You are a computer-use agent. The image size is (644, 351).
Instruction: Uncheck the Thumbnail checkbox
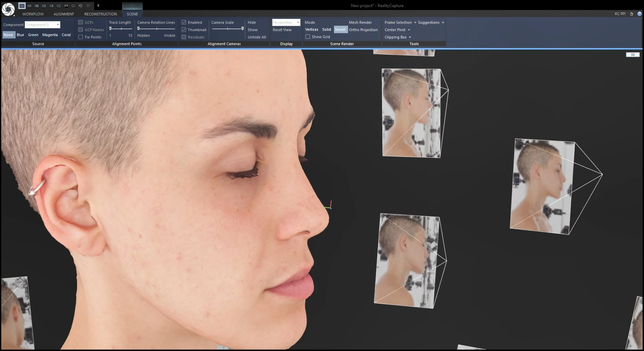coord(184,30)
